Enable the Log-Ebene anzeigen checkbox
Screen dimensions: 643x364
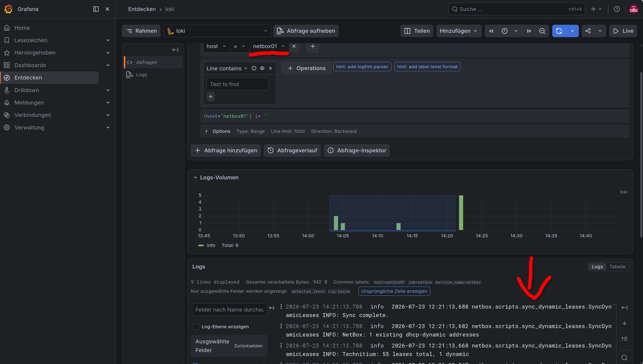pos(195,326)
